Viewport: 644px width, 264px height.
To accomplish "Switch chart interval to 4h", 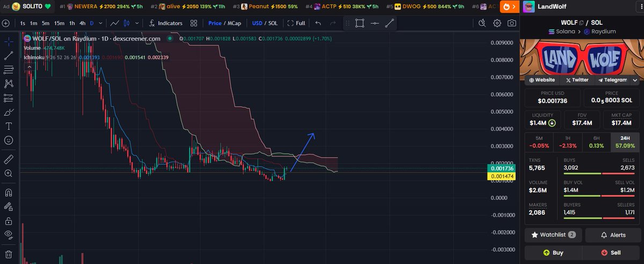I will (82, 23).
